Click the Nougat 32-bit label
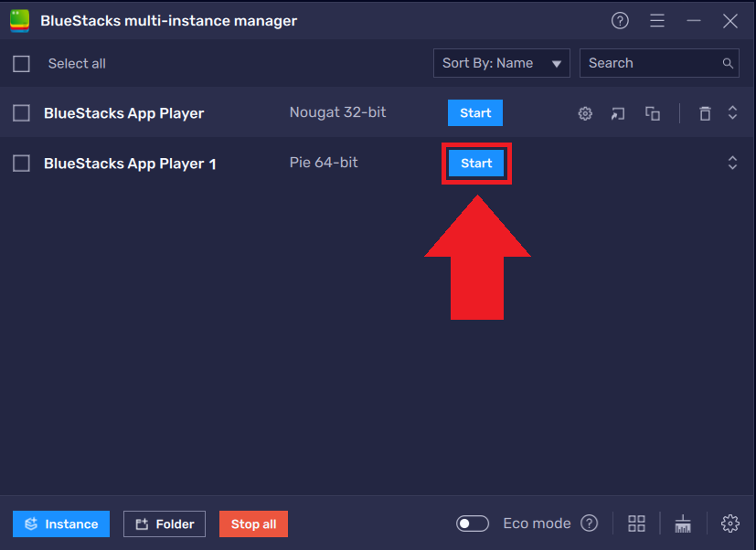This screenshot has width=756, height=550. (x=337, y=112)
